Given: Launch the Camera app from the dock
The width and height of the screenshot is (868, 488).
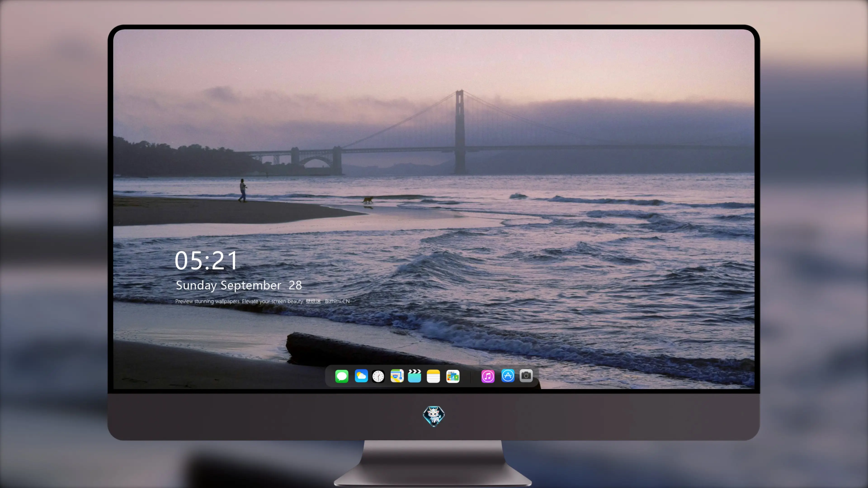Looking at the screenshot, I should pyautogui.click(x=526, y=376).
